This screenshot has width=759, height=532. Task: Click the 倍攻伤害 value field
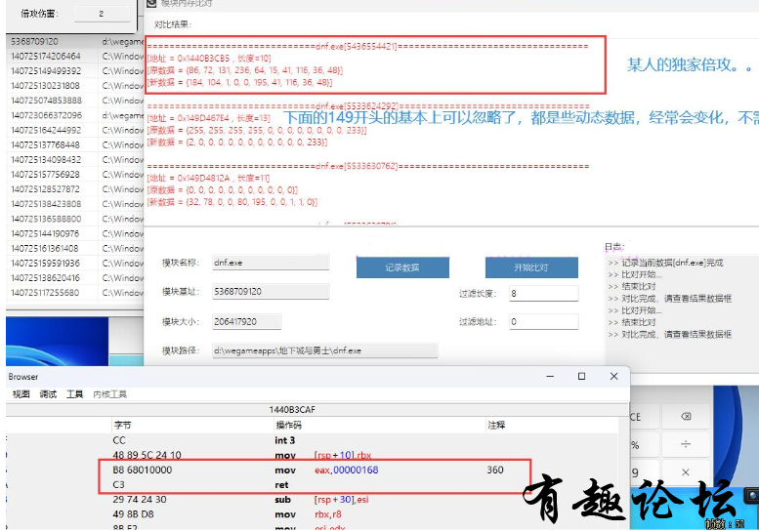coord(103,14)
